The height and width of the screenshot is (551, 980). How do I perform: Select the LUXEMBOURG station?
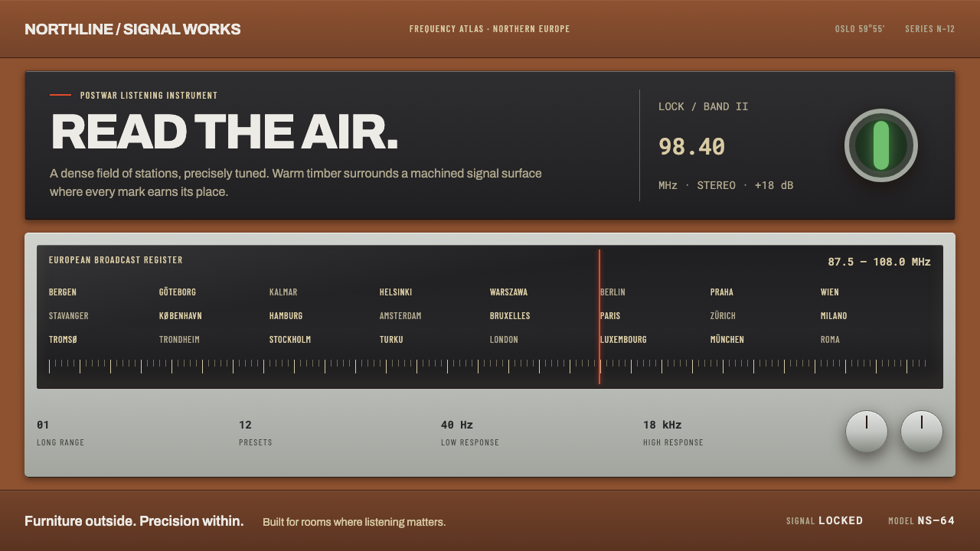(623, 340)
